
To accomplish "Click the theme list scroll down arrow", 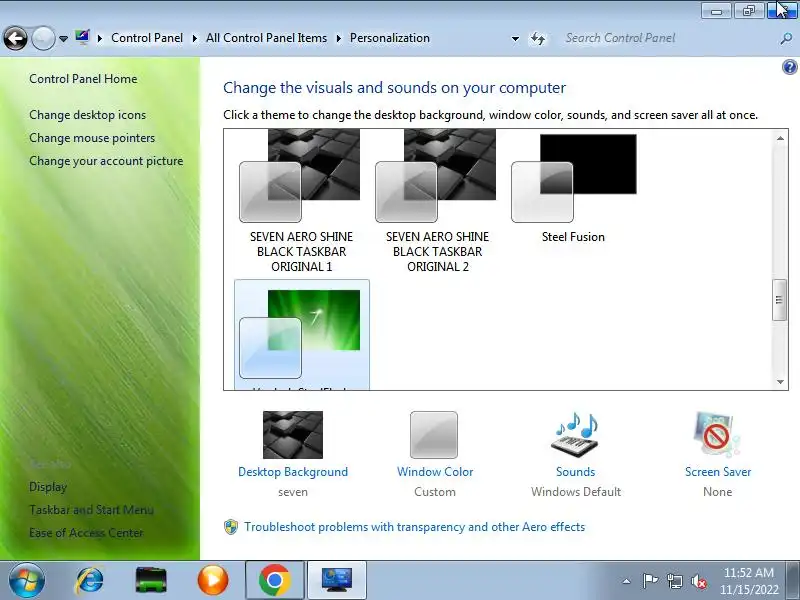I will click(780, 382).
